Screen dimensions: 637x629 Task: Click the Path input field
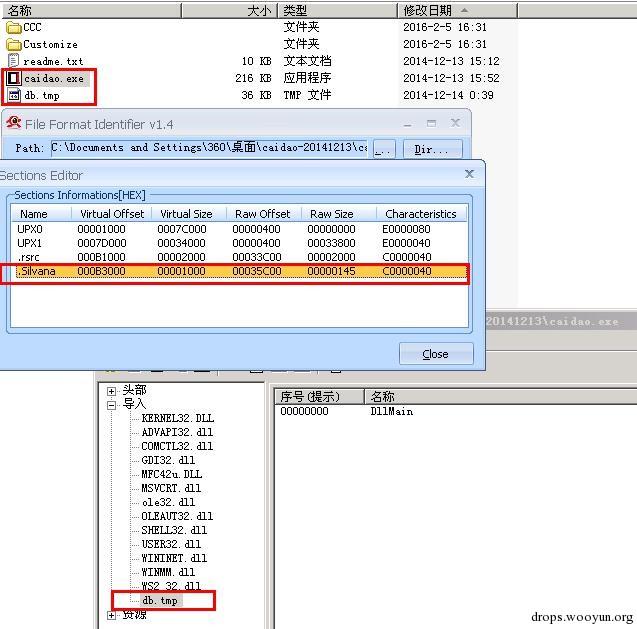209,147
